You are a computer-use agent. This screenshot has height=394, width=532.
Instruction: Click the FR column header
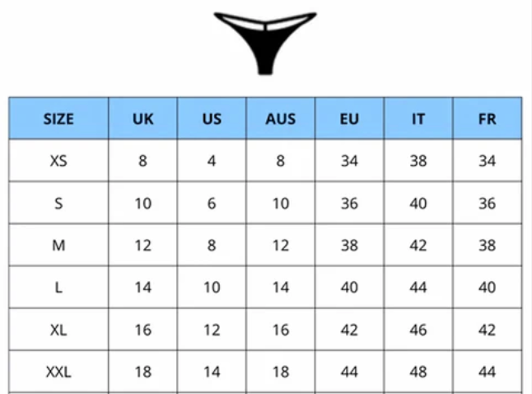[x=487, y=119]
